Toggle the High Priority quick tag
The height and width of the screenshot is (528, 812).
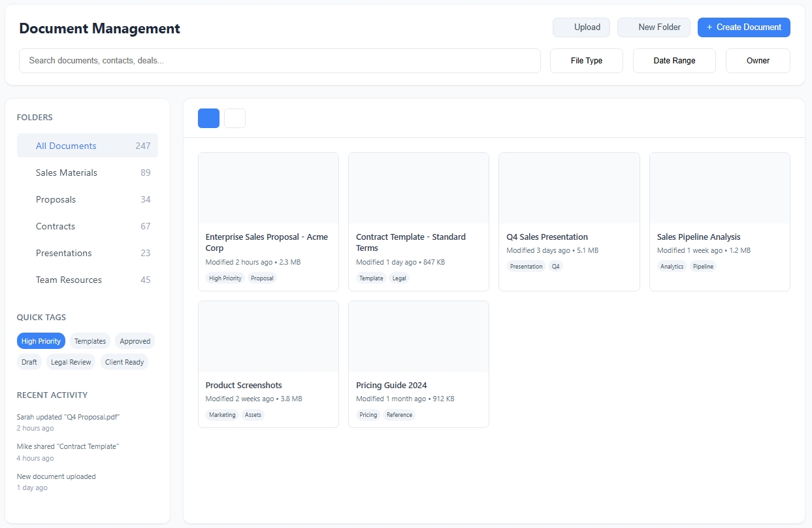click(41, 341)
